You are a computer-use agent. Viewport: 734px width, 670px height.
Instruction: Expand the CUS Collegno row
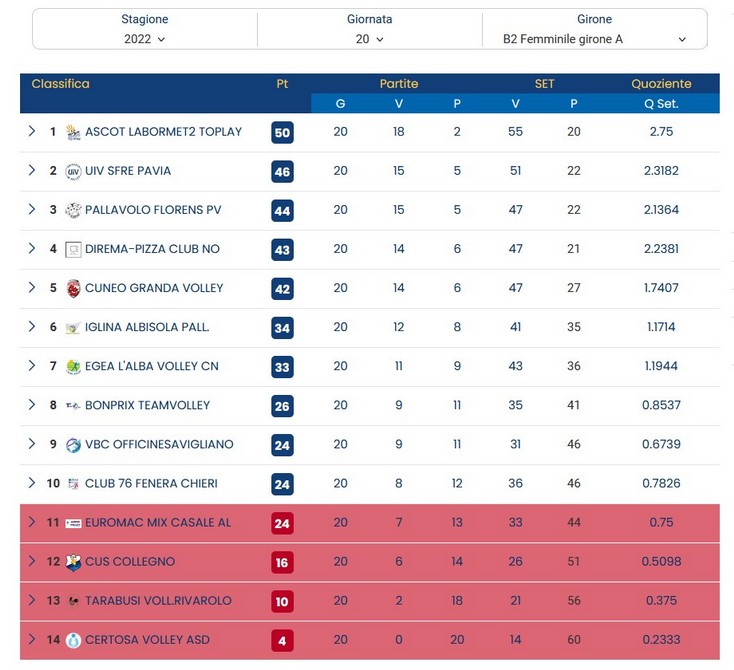pos(32,561)
